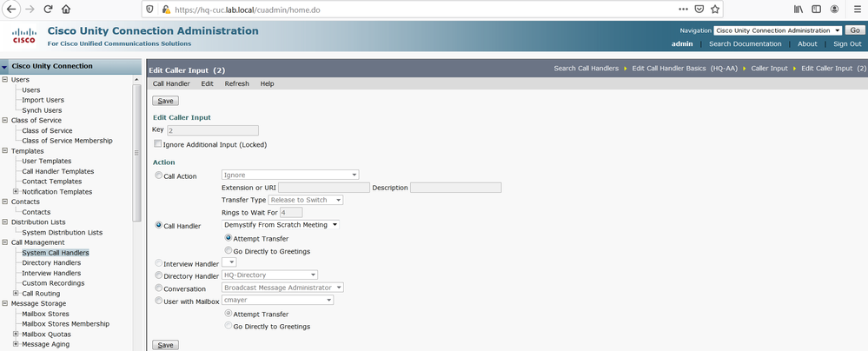Screen dimensions: 868x351
Task: Click the top Save button
Action: tap(165, 101)
